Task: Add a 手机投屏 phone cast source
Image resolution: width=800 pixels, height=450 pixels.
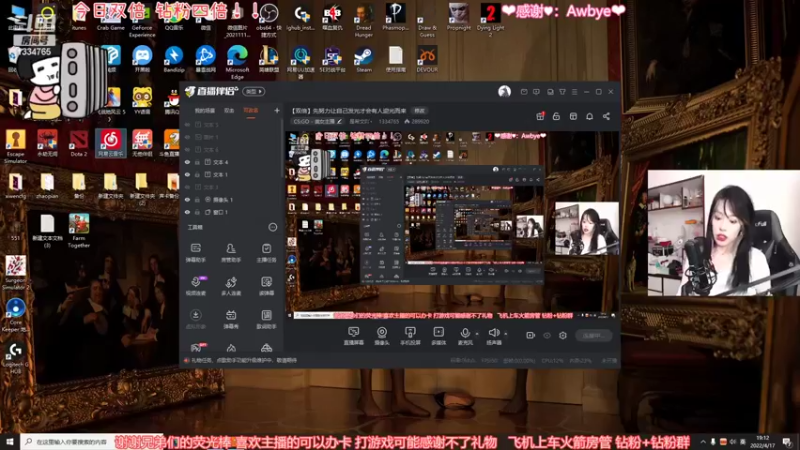Action: click(x=410, y=336)
